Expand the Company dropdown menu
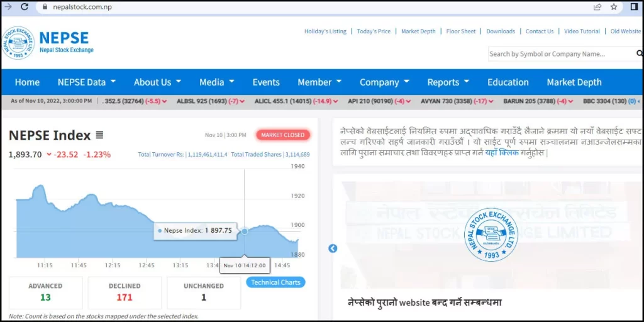Image resolution: width=644 pixels, height=322 pixels. click(x=384, y=82)
